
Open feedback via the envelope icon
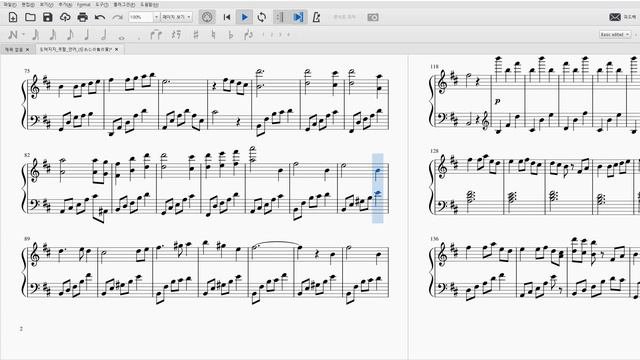click(615, 17)
